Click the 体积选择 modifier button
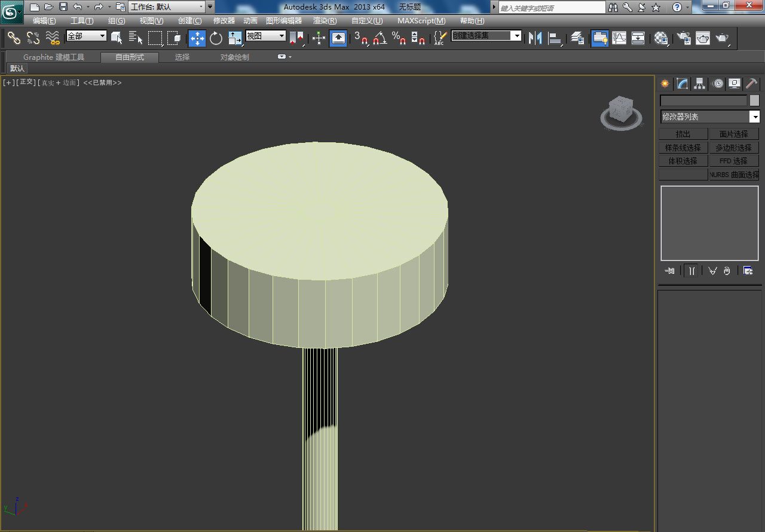This screenshot has height=532, width=765. [683, 161]
